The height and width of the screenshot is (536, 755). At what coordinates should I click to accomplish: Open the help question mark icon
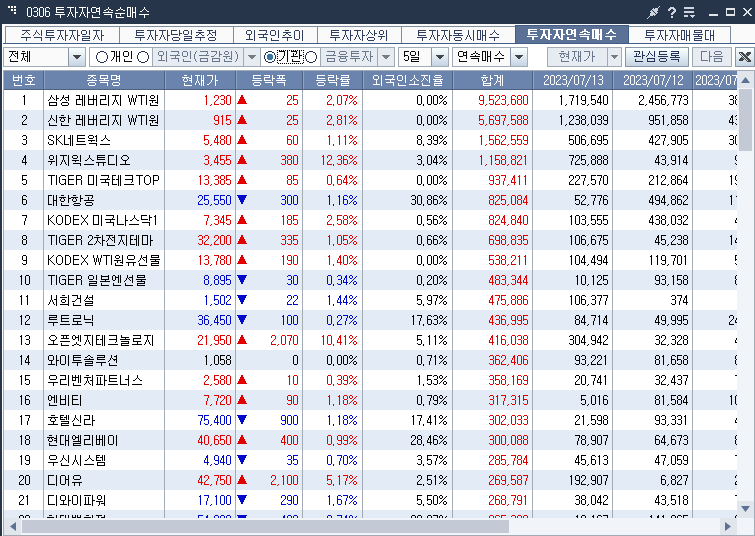tap(672, 12)
